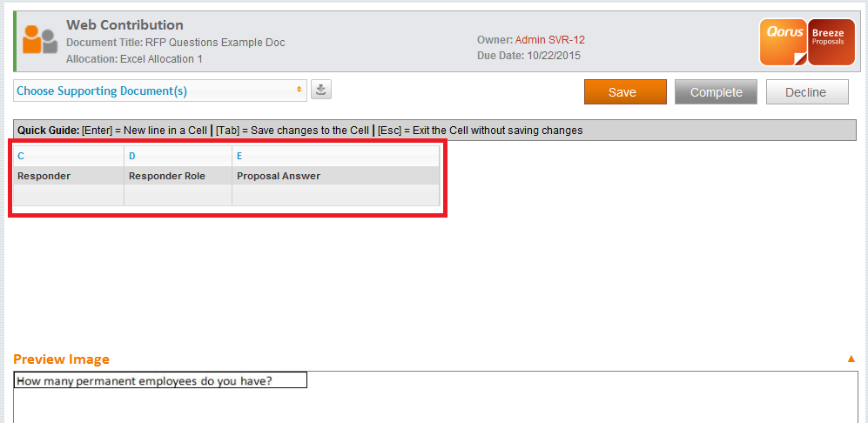Screen dimensions: 868x423
Task: Click the Qorus logo tile
Action: [x=784, y=42]
